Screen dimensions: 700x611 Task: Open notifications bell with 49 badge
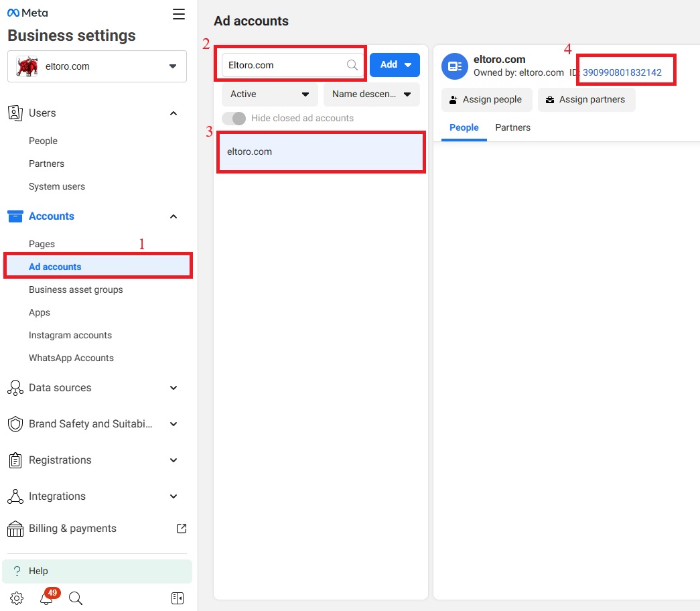coord(48,597)
